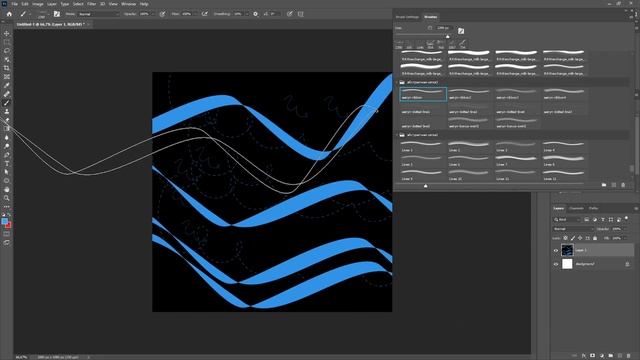Select the Frame tool
This screenshot has height=360, width=640.
tap(7, 77)
